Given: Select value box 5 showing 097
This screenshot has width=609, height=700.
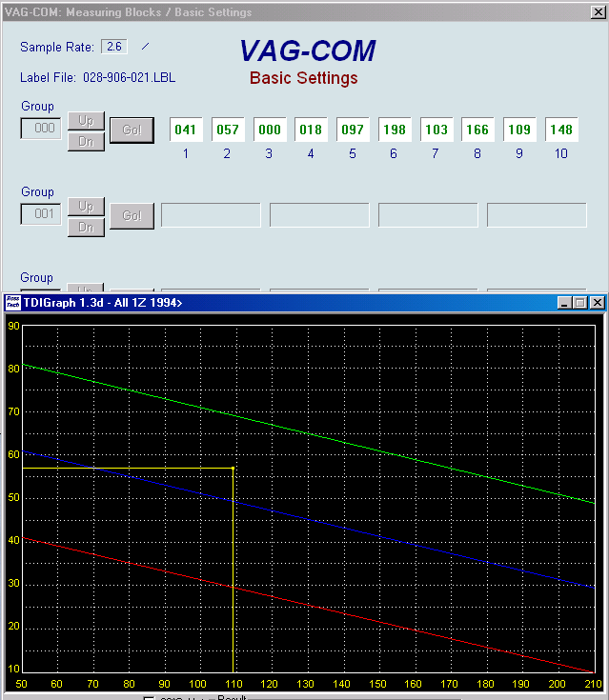Looking at the screenshot, I should (353, 130).
